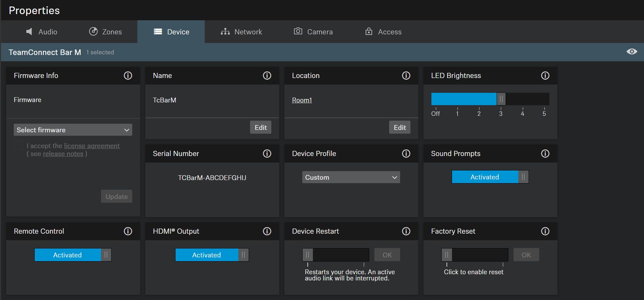Click 'Click to enable reset' text

[x=474, y=272]
